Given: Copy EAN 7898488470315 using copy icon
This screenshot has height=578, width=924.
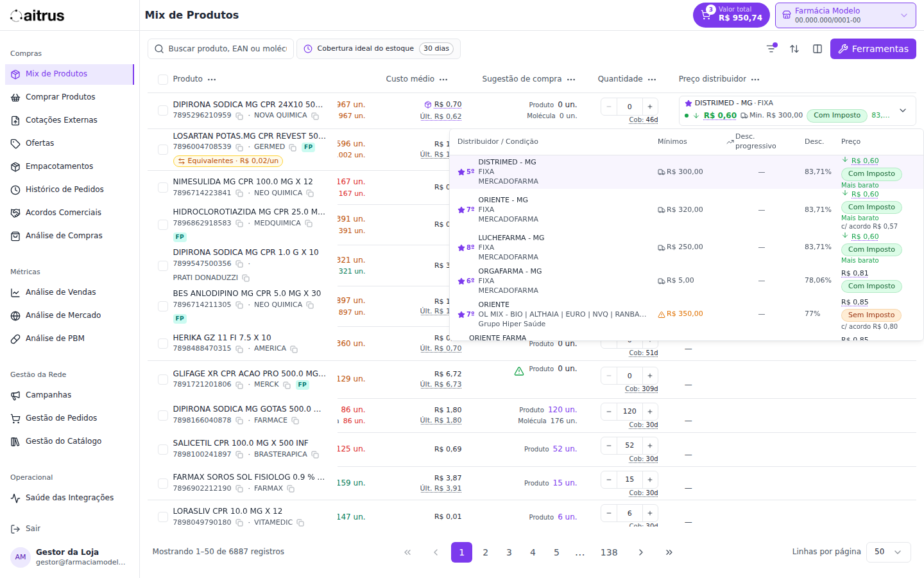Looking at the screenshot, I should [239, 349].
